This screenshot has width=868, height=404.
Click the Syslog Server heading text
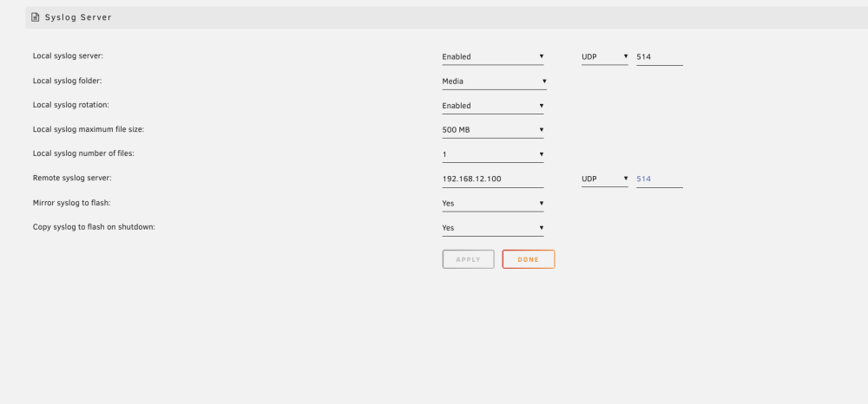[78, 17]
